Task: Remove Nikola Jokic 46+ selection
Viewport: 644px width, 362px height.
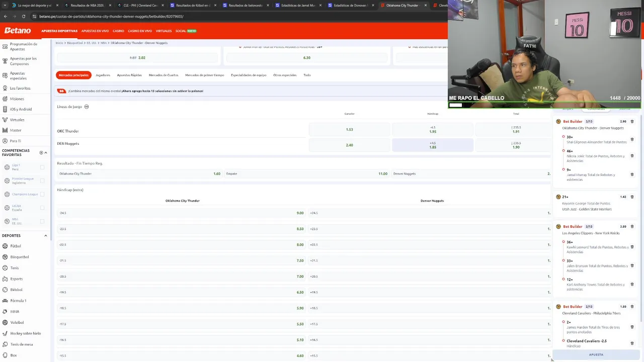Action: tap(632, 156)
